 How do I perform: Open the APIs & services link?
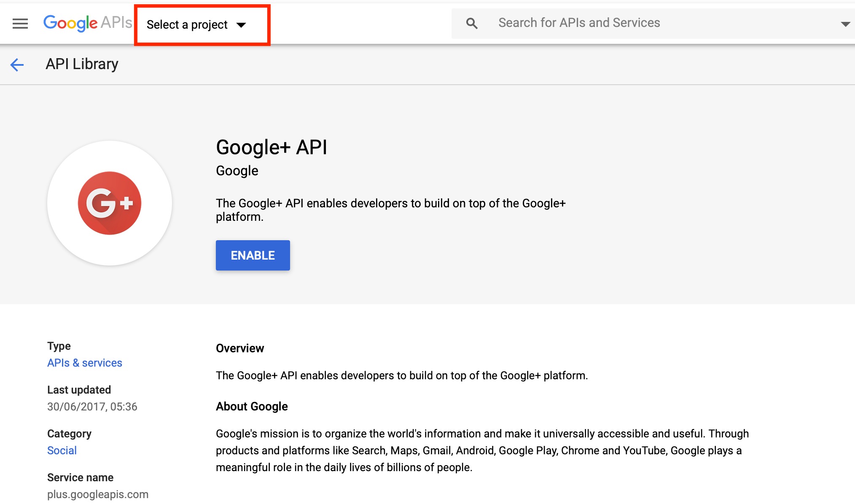pos(84,363)
